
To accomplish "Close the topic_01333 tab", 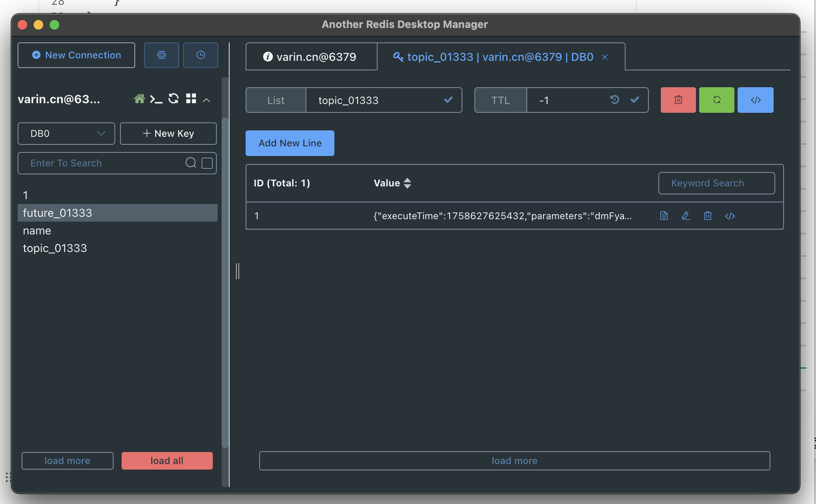I will (605, 57).
